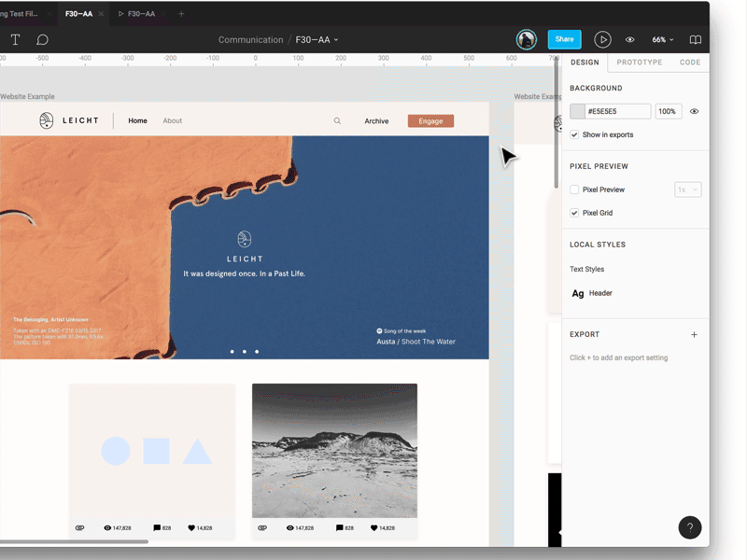
Task: Select "The Belonging, Artist Unknown" caption
Action: [51, 319]
